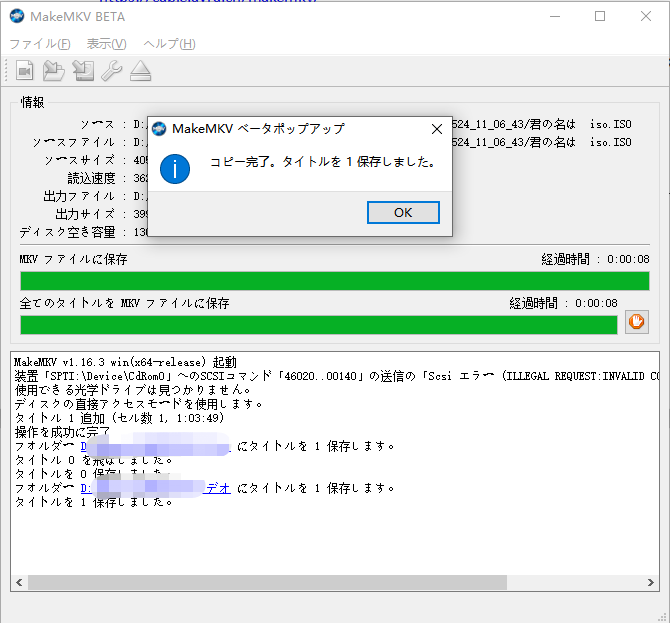Open the ヘルプ(H) menu
Viewport: 670px width, 623px height.
click(x=169, y=44)
